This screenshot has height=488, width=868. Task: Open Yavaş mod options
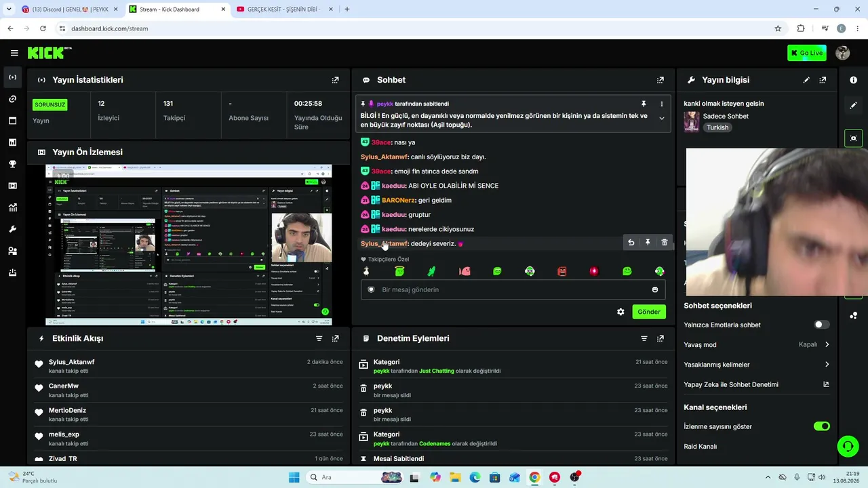757,344
